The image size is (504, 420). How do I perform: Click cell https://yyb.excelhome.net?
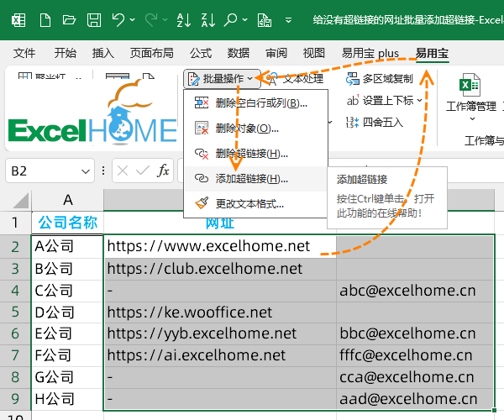point(220,333)
